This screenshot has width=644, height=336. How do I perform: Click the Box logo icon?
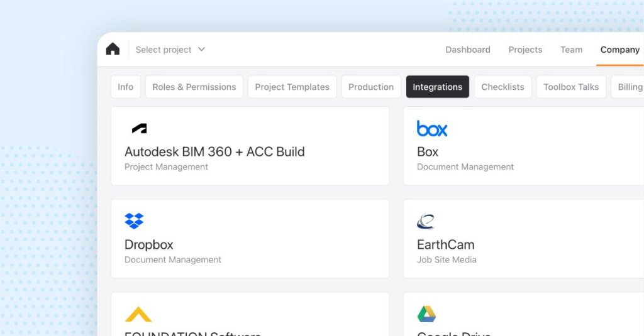point(432,129)
